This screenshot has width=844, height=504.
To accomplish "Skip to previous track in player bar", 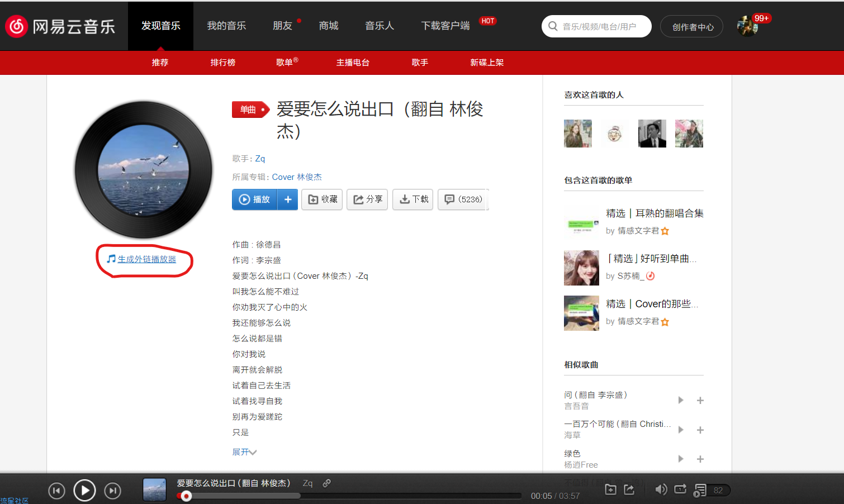I will point(56,491).
